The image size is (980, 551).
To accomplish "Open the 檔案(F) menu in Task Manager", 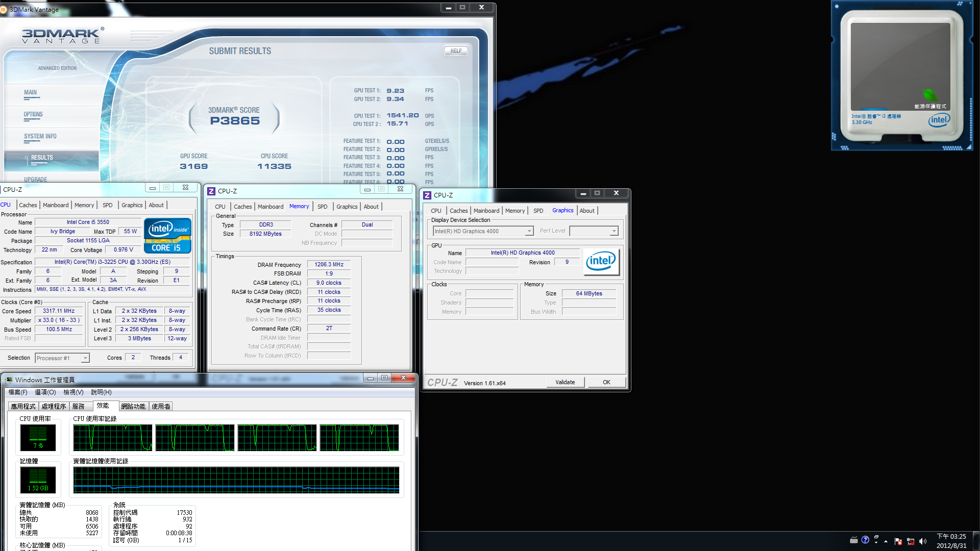I will (18, 392).
